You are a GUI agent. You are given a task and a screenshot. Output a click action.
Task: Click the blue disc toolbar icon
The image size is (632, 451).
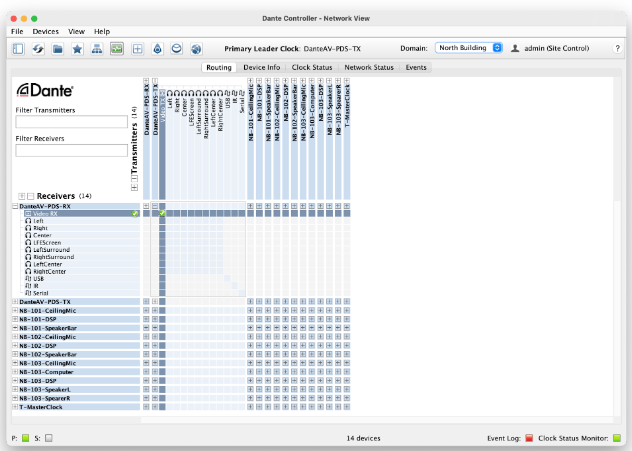(x=177, y=49)
